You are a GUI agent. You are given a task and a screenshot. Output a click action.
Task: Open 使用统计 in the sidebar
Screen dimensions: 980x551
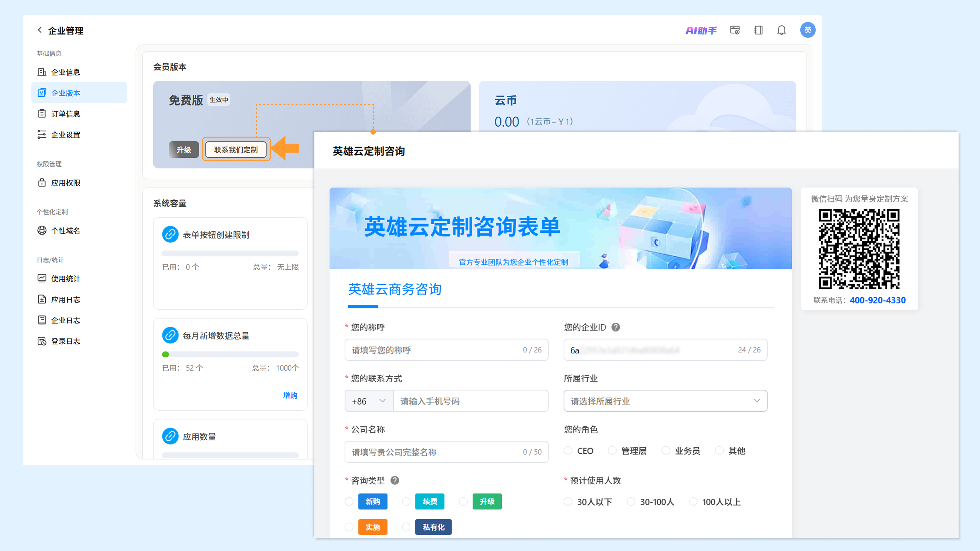79,278
